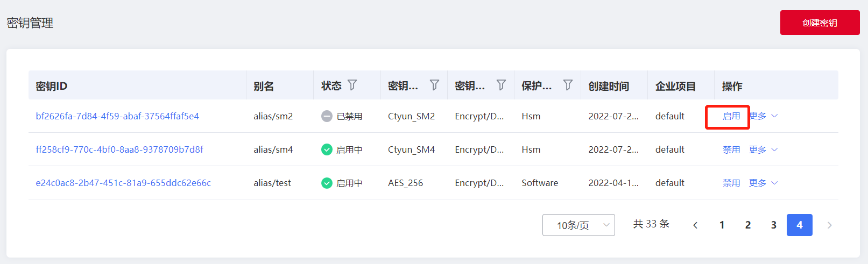Image resolution: width=868 pixels, height=264 pixels.
Task: Click the 创建时间 column header
Action: point(609,86)
